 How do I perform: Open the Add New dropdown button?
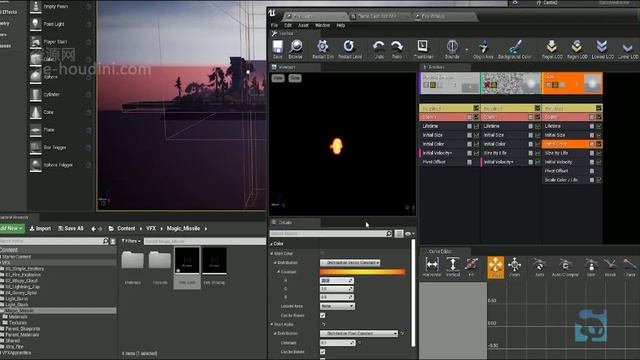(x=11, y=229)
